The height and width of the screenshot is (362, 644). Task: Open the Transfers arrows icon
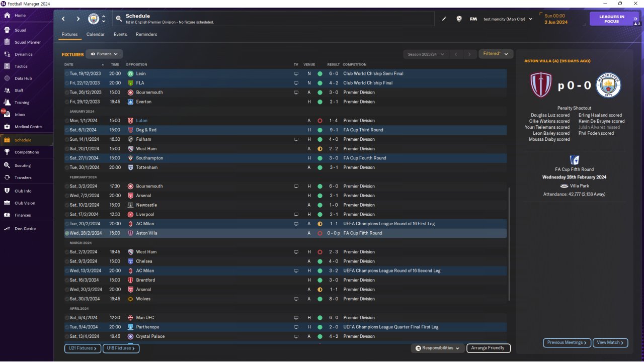pyautogui.click(x=7, y=177)
